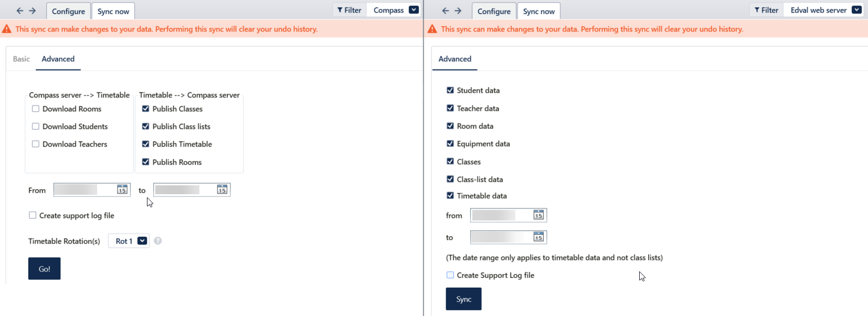
Task: Tick Create Support Log file in the Edval panel
Action: 450,275
